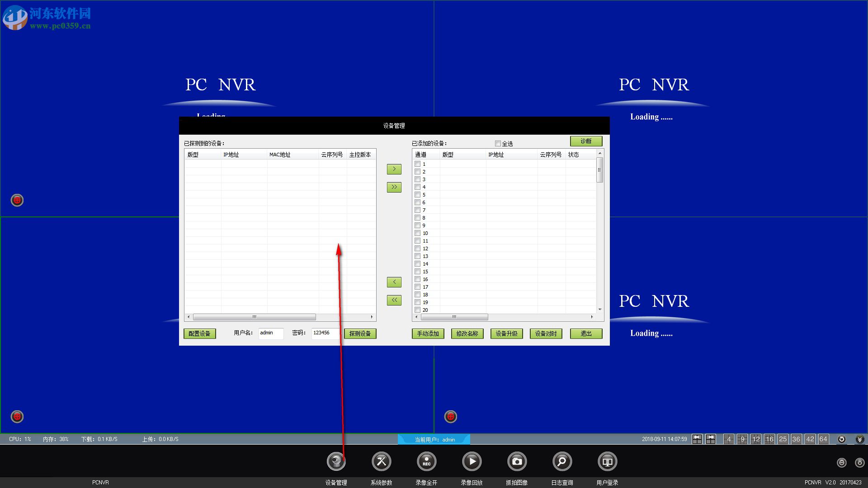Click detected devices horizontal scrollbar right arrow
This screenshot has height=488, width=868.
tap(372, 317)
